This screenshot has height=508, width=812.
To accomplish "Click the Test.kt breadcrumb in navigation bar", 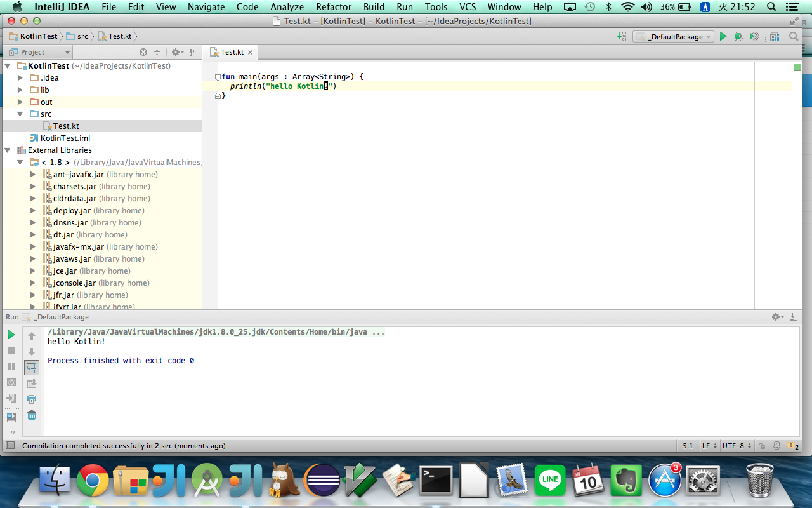I will point(114,36).
